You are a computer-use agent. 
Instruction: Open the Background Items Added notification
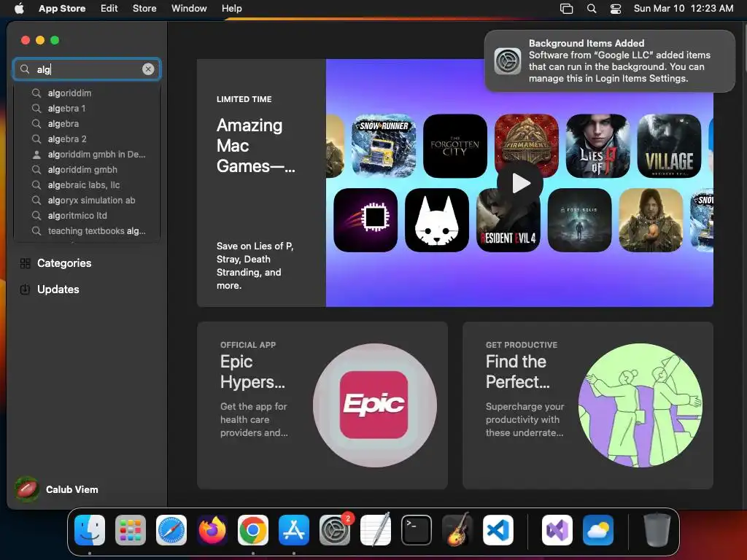coord(610,61)
